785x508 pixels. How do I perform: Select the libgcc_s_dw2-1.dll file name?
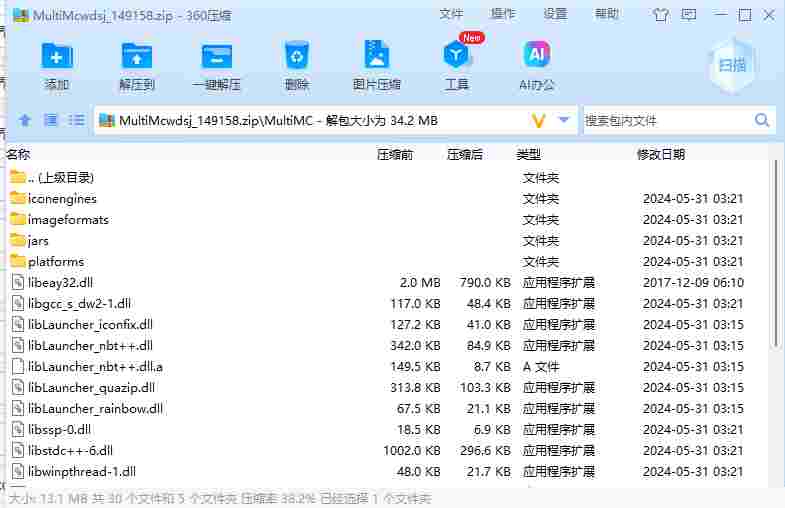tap(79, 303)
